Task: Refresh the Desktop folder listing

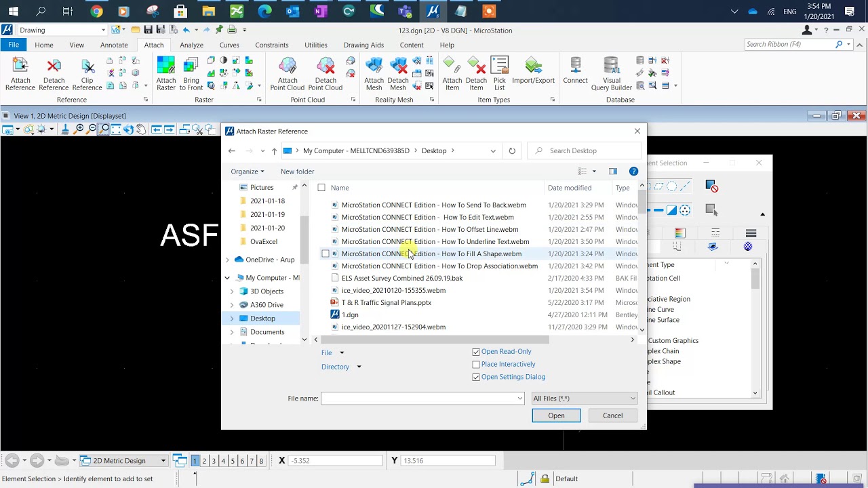Action: pyautogui.click(x=512, y=150)
